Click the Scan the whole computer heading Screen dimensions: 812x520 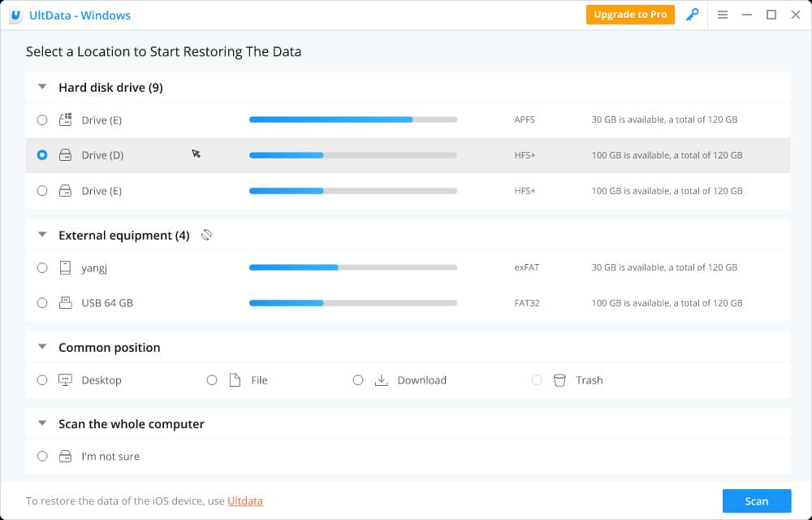coord(132,423)
